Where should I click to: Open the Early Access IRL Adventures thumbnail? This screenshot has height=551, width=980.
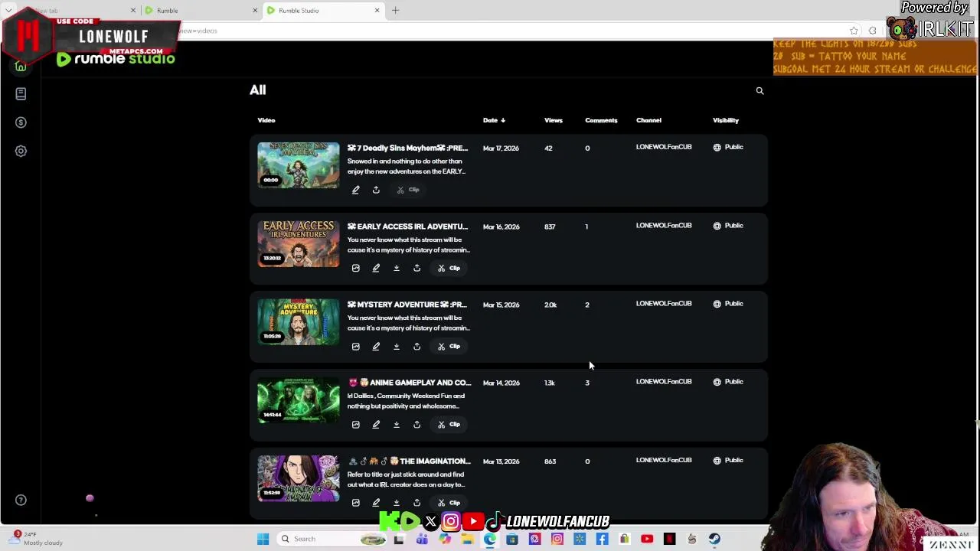[x=298, y=243]
